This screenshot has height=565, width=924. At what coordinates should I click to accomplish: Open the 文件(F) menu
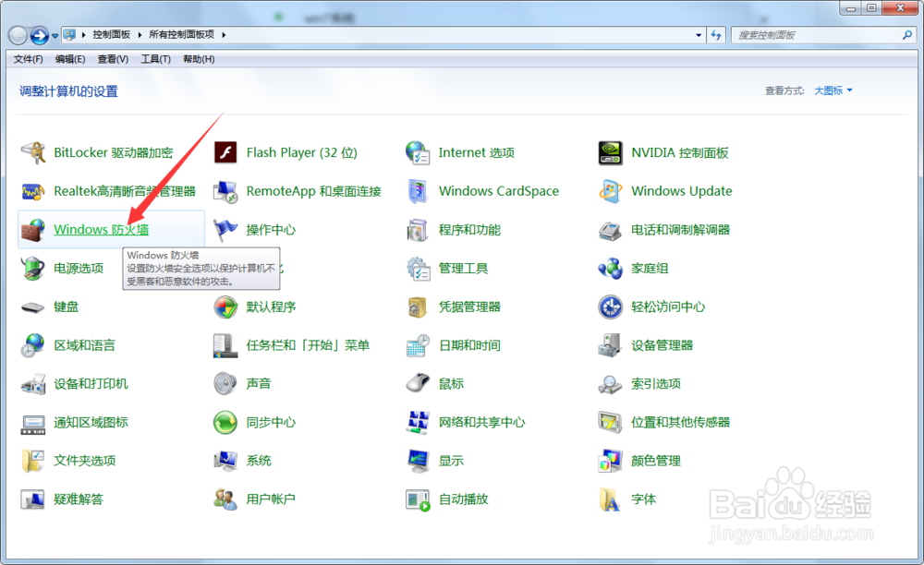pyautogui.click(x=28, y=59)
